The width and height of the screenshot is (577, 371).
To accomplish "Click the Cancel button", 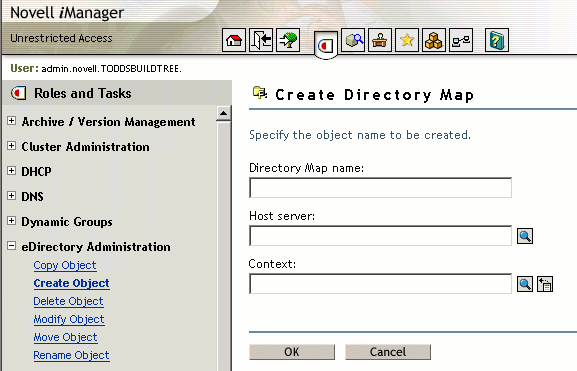I will pos(388,352).
